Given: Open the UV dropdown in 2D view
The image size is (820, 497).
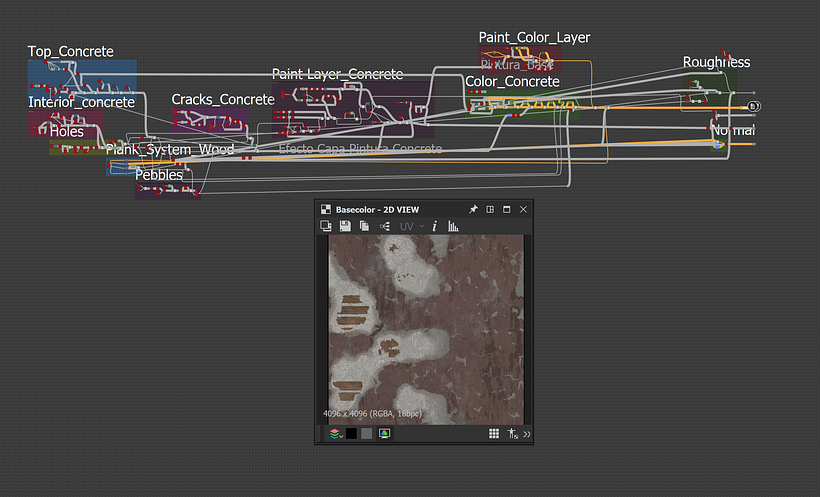Looking at the screenshot, I should coord(411,227).
